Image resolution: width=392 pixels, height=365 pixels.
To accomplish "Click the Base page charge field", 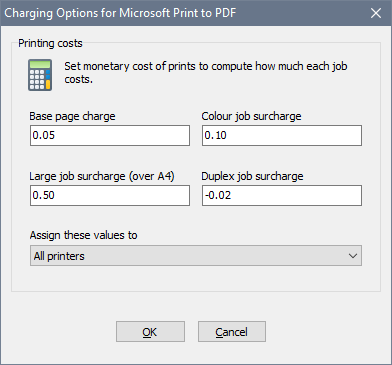I will (x=110, y=135).
